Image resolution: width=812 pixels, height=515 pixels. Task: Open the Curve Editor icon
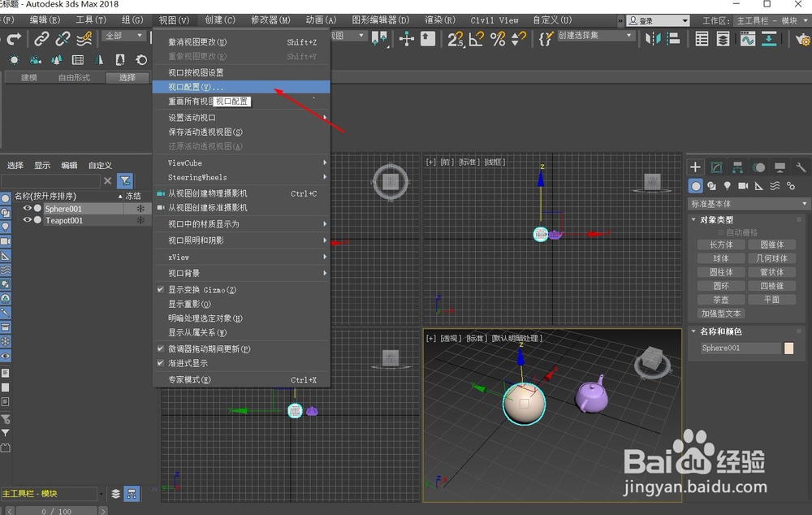(x=748, y=39)
